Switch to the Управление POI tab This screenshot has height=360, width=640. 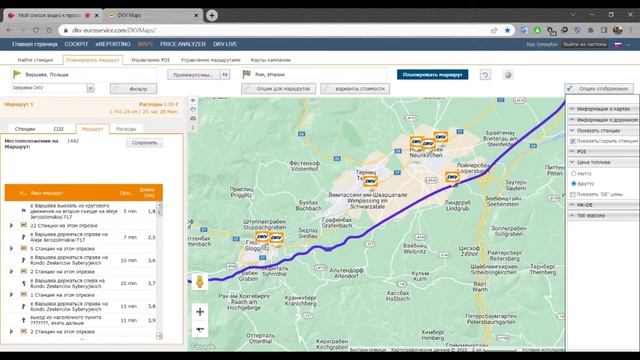[x=150, y=60]
